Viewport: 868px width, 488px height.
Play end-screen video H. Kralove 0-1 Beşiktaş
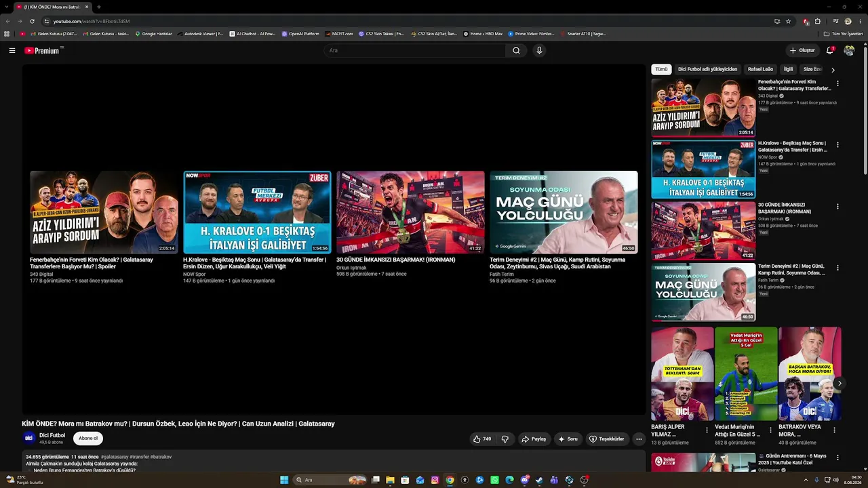(257, 212)
